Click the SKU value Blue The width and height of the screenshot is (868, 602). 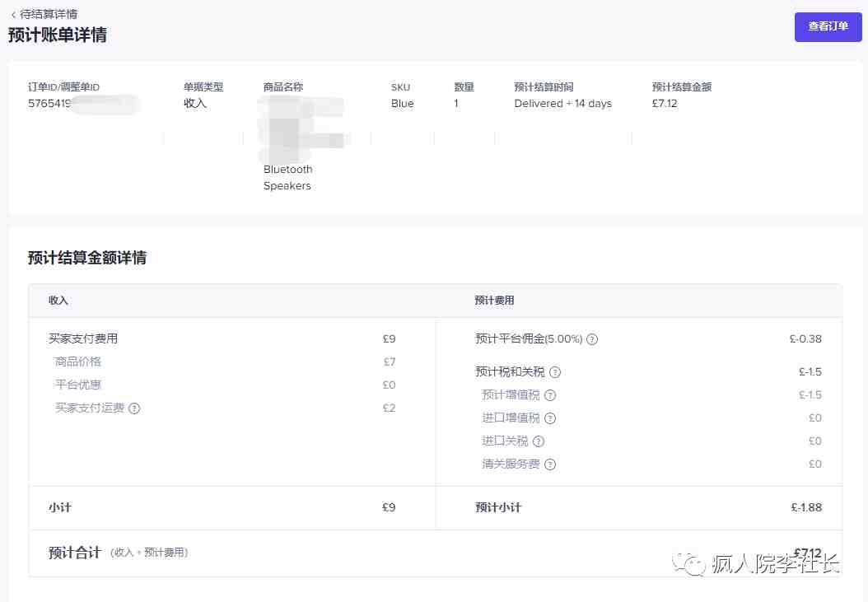tap(403, 104)
